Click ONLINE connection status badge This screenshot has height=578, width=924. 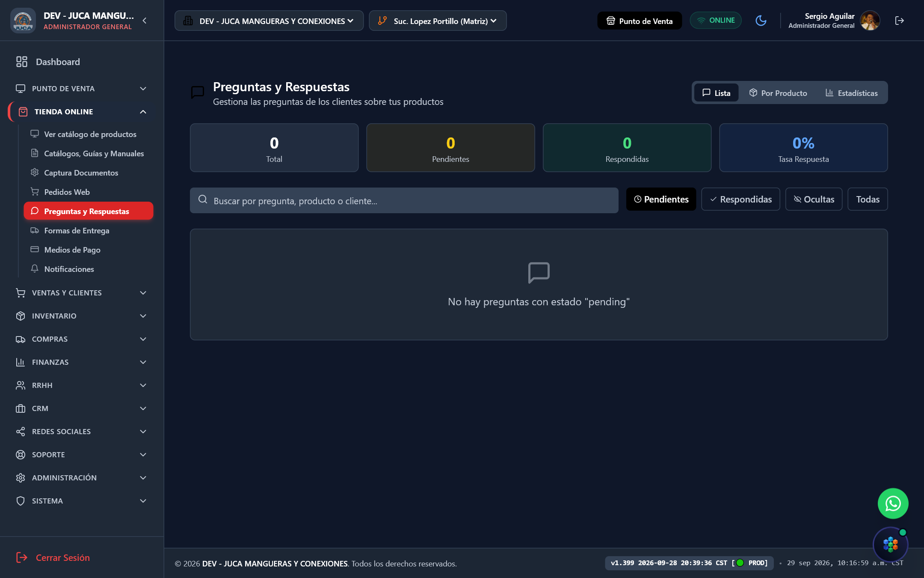click(716, 21)
